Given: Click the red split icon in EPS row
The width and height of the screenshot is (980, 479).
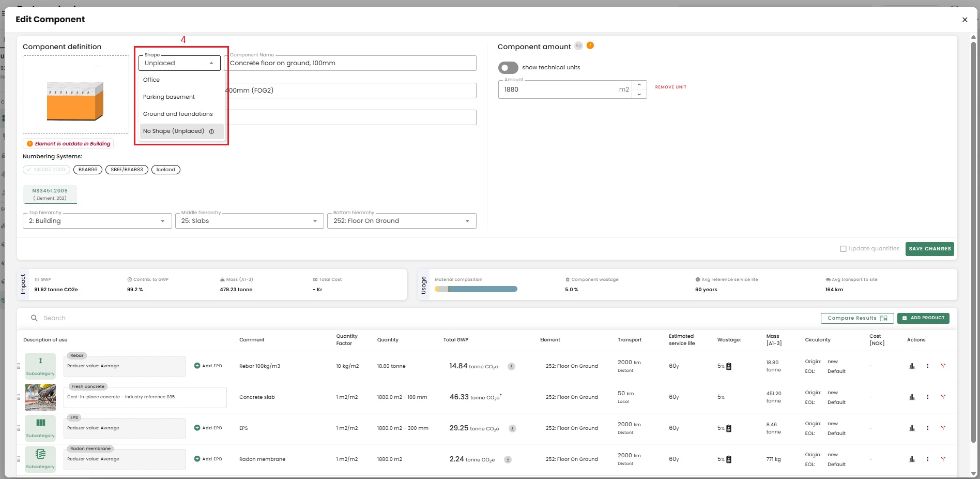Looking at the screenshot, I should pyautogui.click(x=943, y=428).
